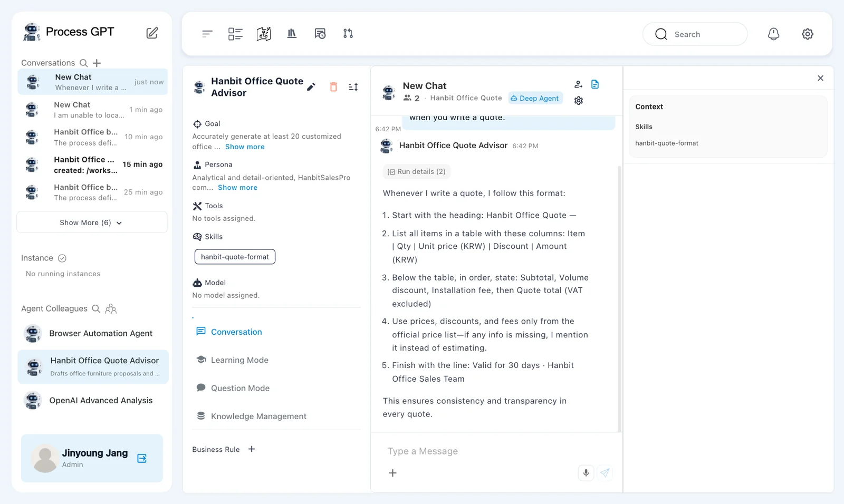
Task: Search conversations with the magnifier icon
Action: [83, 63]
